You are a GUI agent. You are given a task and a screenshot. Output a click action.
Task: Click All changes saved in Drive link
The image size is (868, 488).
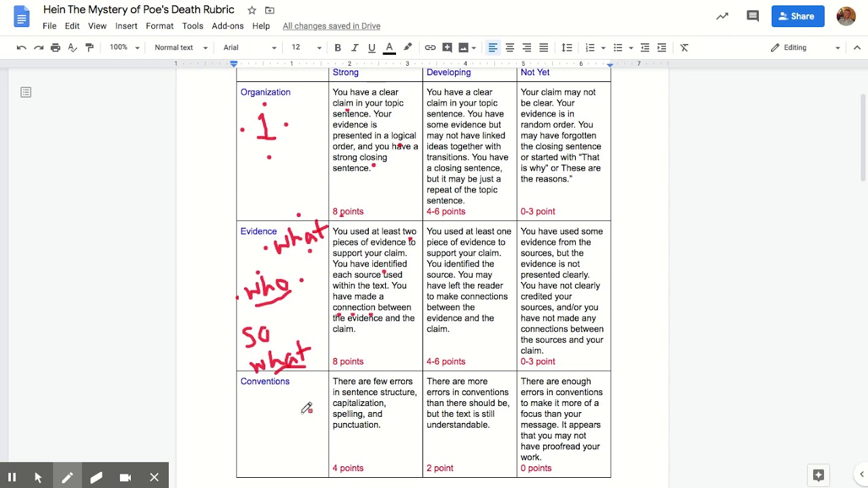pos(332,26)
